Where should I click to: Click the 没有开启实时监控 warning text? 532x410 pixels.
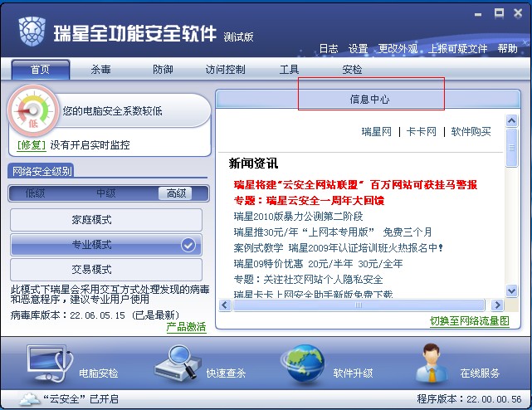coord(90,145)
